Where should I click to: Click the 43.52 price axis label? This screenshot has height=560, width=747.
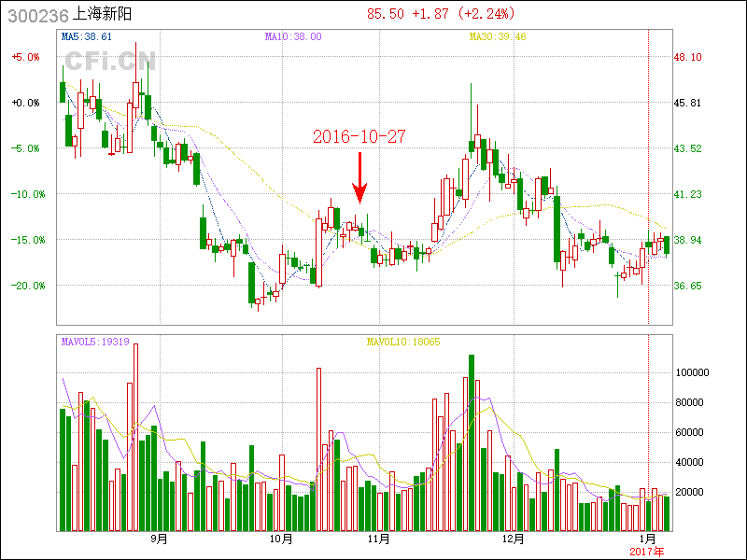pyautogui.click(x=687, y=148)
